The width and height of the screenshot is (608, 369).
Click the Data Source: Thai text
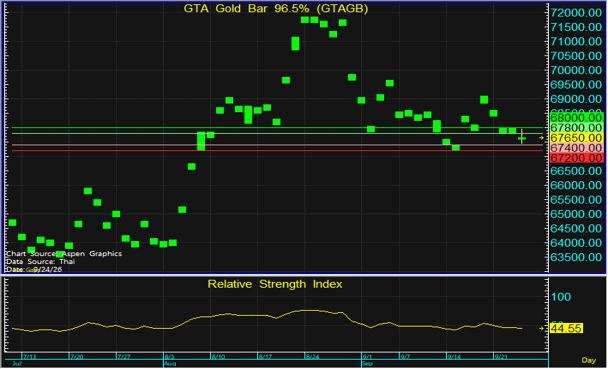pyautogui.click(x=40, y=262)
